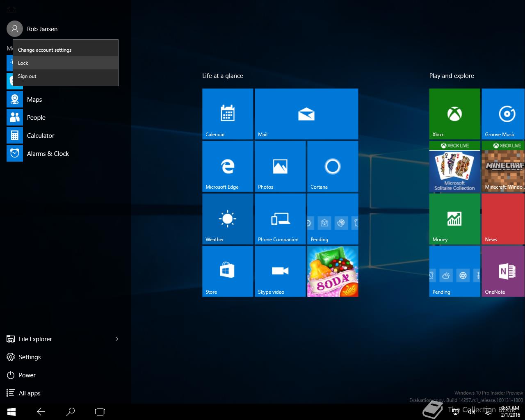Click the taskbar Back arrow

(x=41, y=411)
